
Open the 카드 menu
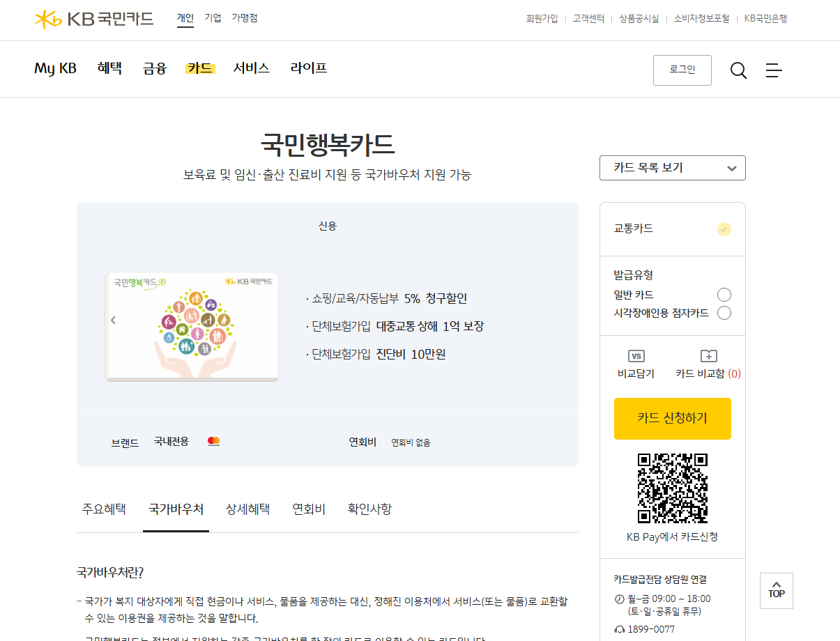200,68
